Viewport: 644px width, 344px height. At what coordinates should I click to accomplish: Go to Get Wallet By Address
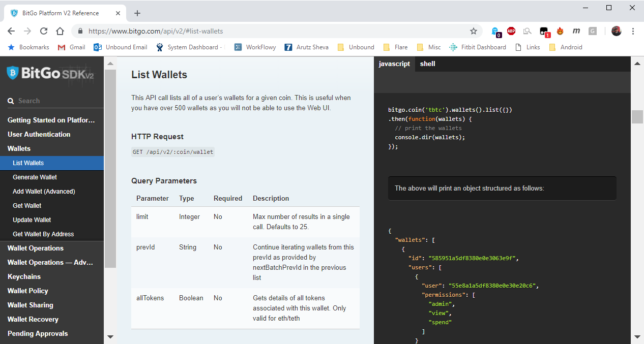[43, 234]
